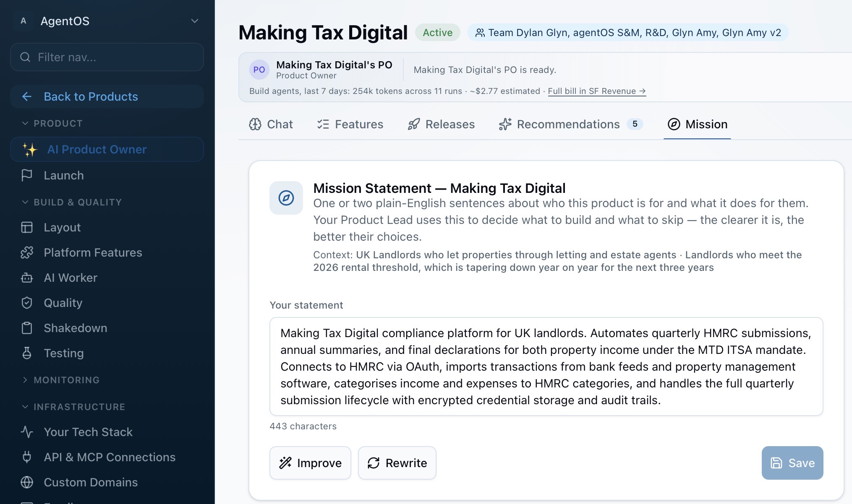Click the Recommendations count badge 5
852x504 pixels.
tap(635, 124)
